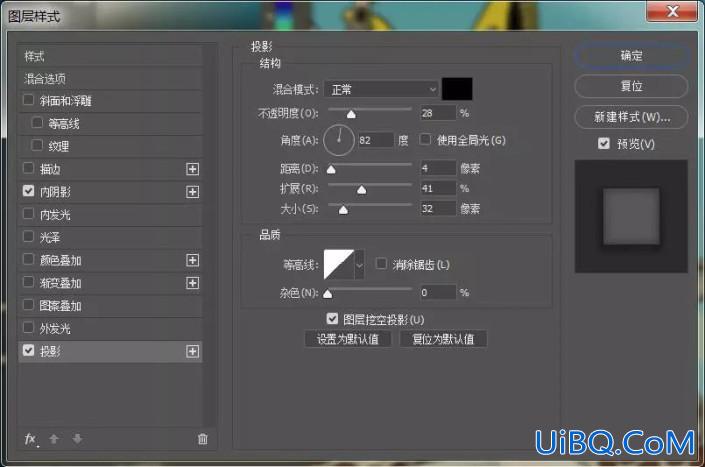
Task: Open the 等高线 contour picker arrow
Action: (x=359, y=265)
